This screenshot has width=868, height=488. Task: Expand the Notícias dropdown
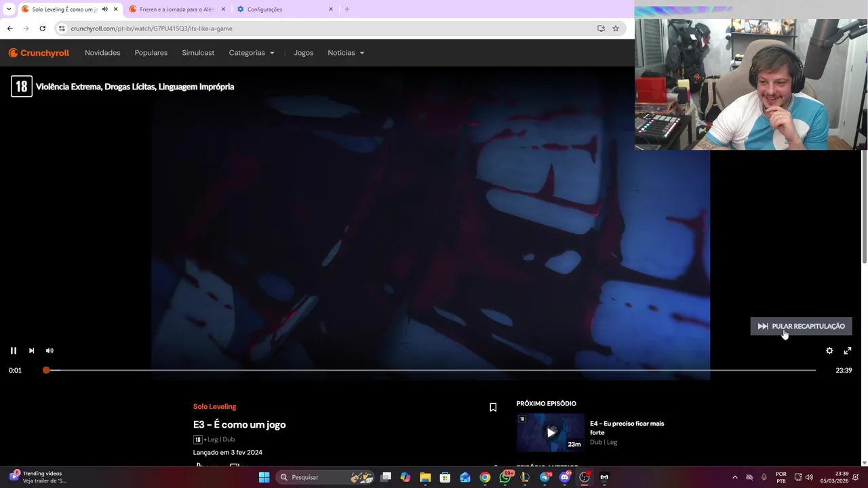346,53
